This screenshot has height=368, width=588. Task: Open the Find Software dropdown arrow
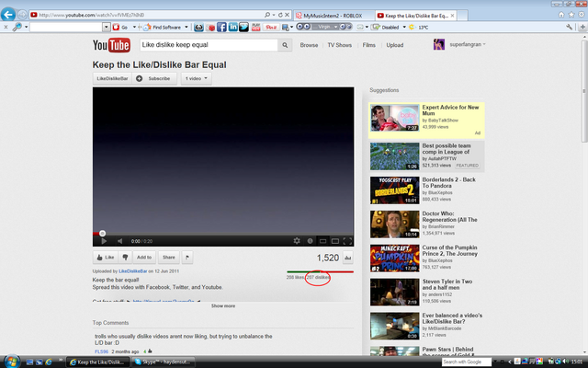[x=187, y=27]
